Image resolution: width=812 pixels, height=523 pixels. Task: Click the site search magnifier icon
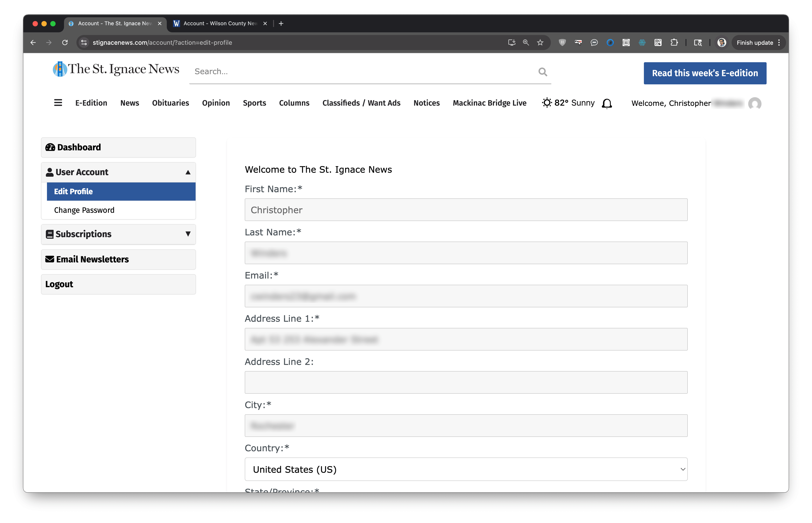pos(543,72)
